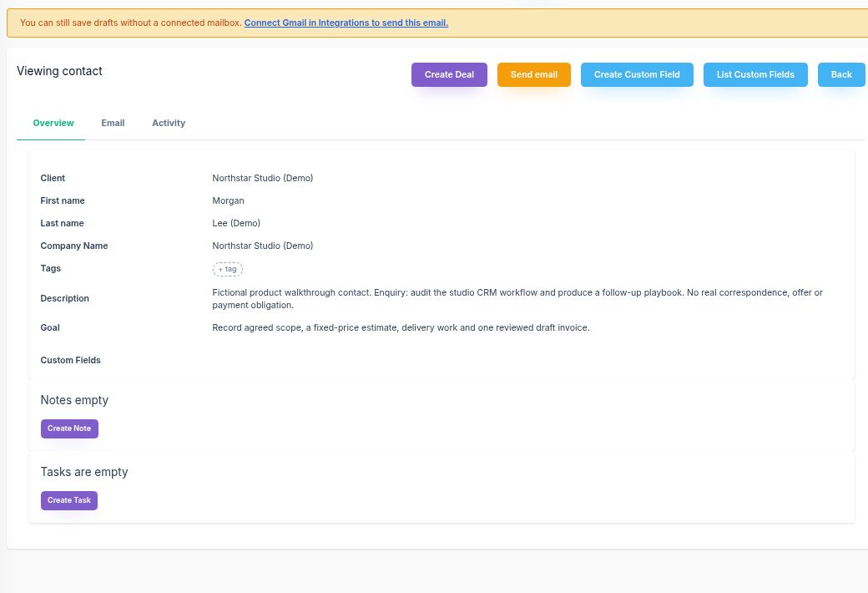Click the warning text about saving drafts
Image resolution: width=868 pixels, height=593 pixels.
(131, 23)
